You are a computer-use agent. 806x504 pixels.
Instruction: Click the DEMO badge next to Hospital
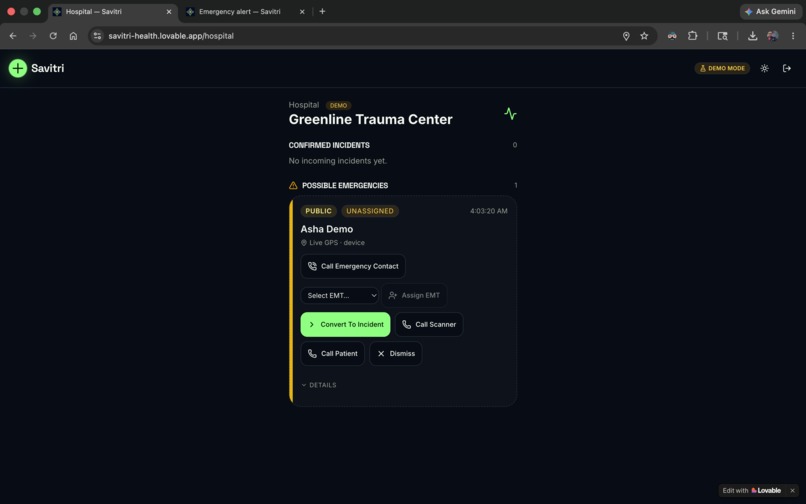pyautogui.click(x=338, y=105)
